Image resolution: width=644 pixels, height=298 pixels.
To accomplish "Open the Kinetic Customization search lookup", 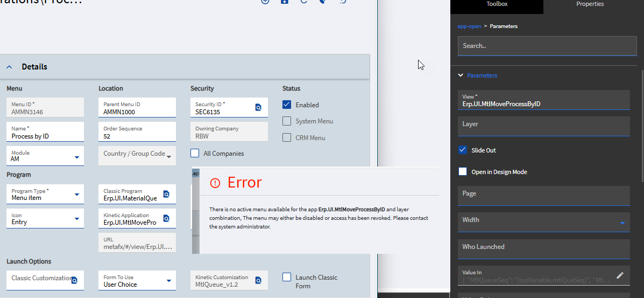I will (258, 280).
